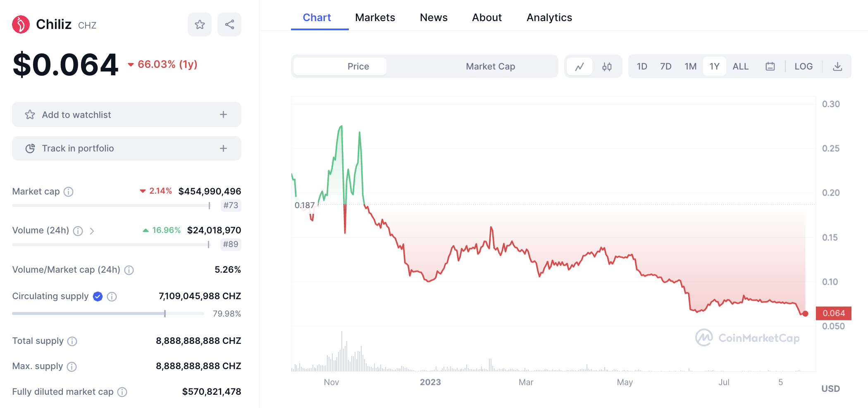The image size is (868, 408).
Task: Select the 7D time range
Action: [x=665, y=67]
